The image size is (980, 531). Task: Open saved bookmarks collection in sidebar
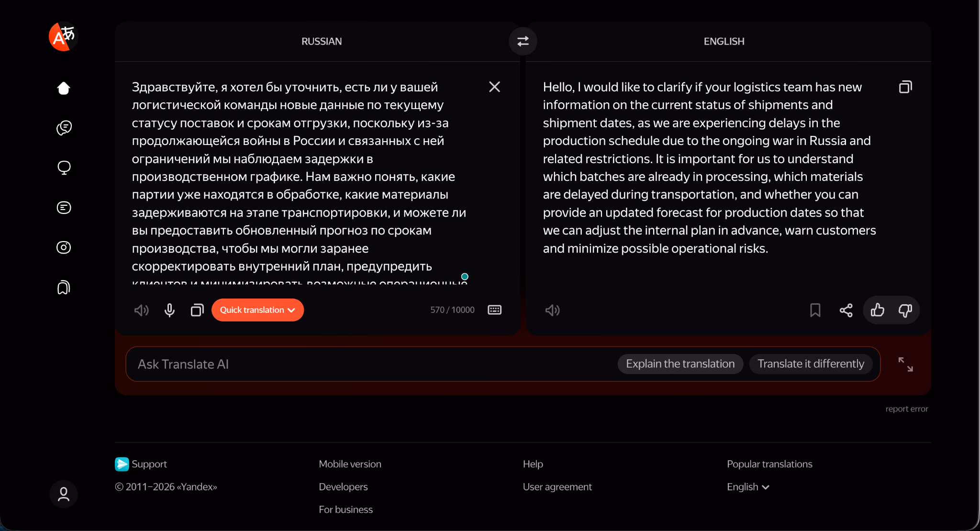coord(64,287)
